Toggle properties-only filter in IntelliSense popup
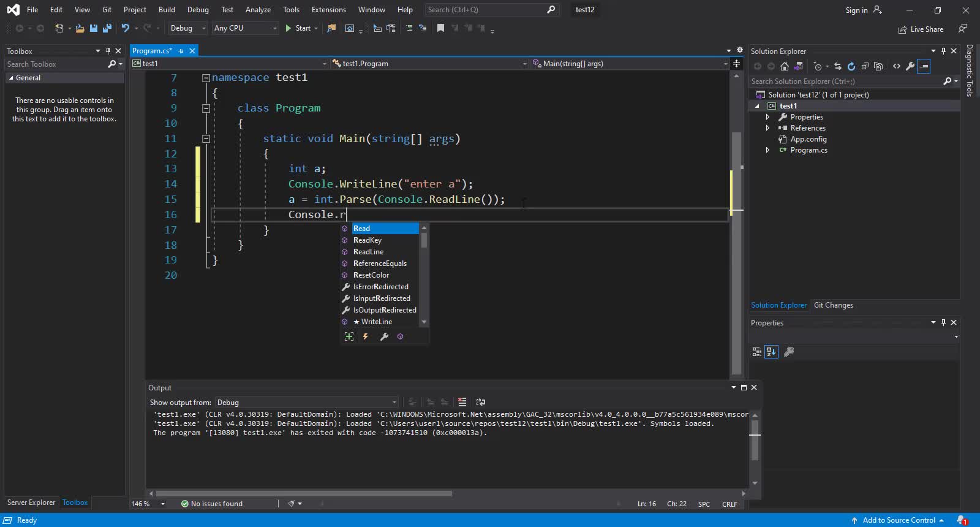The height and width of the screenshot is (527, 980). point(384,336)
